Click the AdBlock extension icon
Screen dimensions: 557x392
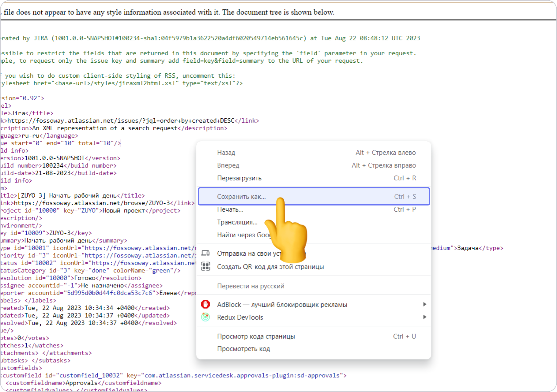[205, 304]
